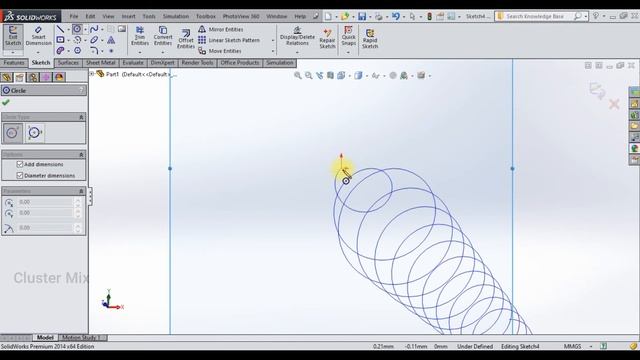Click the Rebuild traffic light icon
Image resolution: width=640 pixels, height=360 pixels.
click(x=429, y=16)
